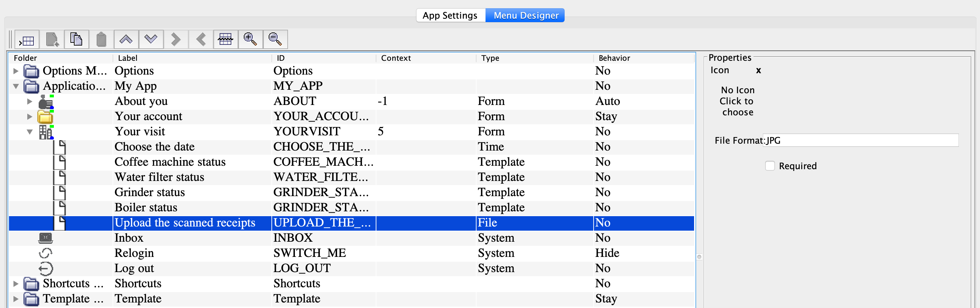Enable the Required checkbox
The image size is (980, 308).
(770, 166)
